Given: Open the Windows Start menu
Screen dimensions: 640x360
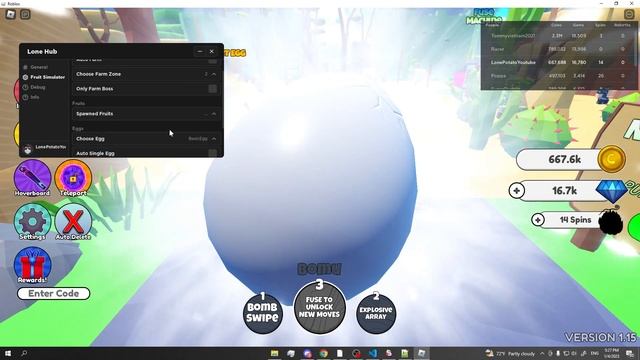Looking at the screenshot, I should [x=8, y=353].
